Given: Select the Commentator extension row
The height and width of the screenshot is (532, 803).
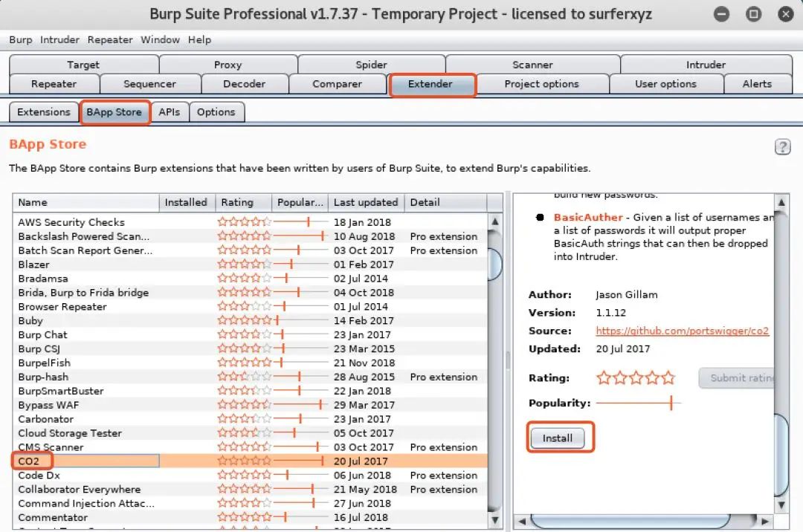Looking at the screenshot, I should (x=250, y=517).
